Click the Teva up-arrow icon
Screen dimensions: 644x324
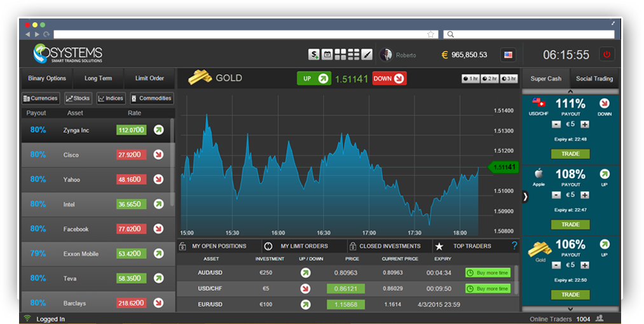pyautogui.click(x=158, y=278)
